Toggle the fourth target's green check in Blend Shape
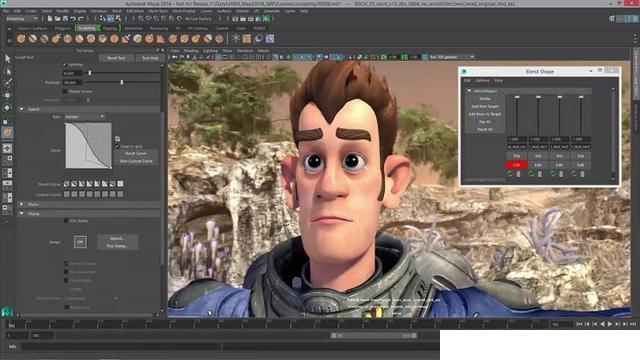The image size is (640, 360). point(573,174)
